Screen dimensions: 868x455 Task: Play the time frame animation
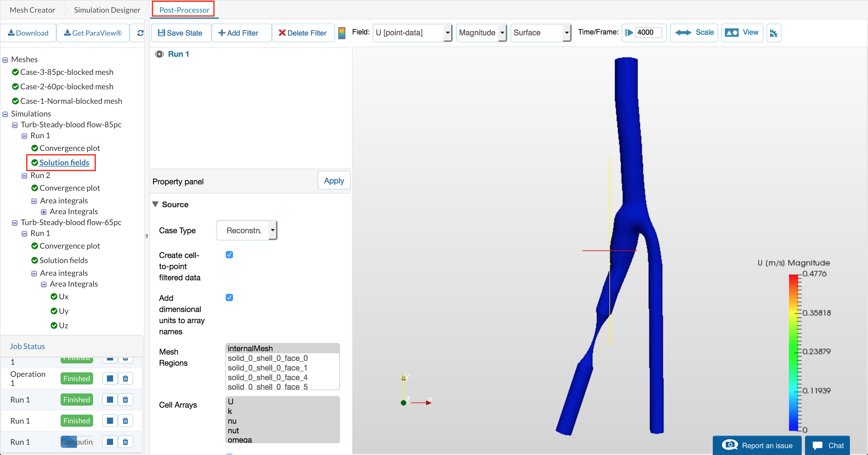[629, 32]
